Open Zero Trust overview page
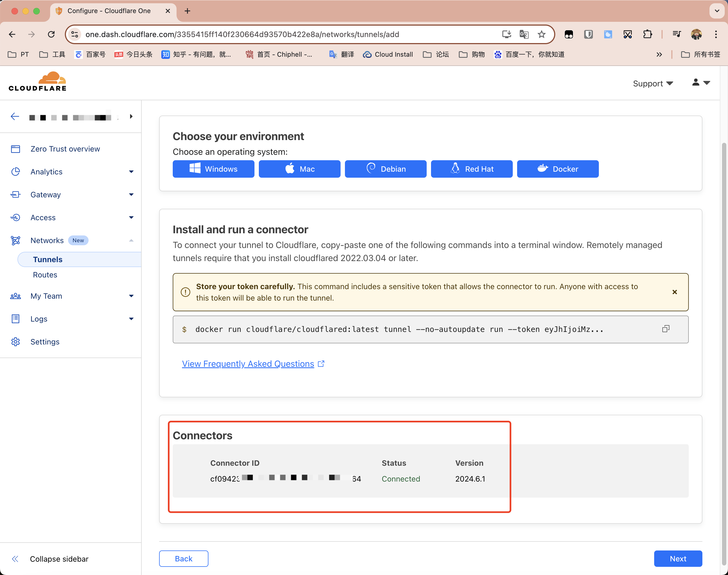This screenshot has width=728, height=575. [x=65, y=149]
